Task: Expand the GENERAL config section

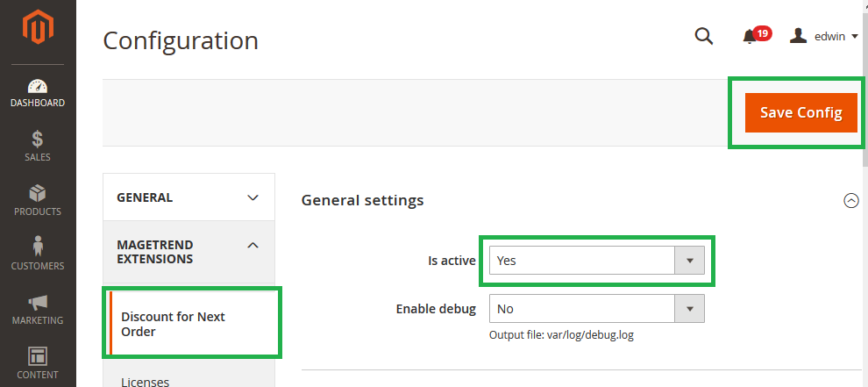Action: (189, 197)
